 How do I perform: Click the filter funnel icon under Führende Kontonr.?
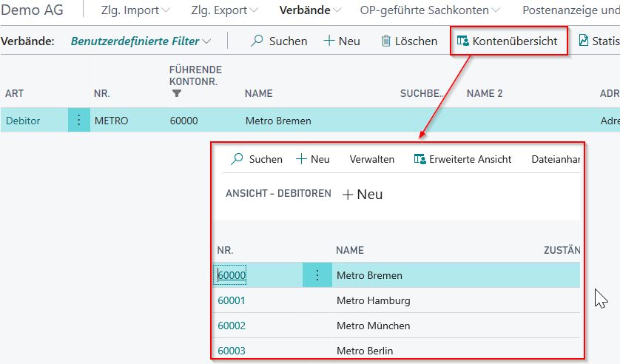(x=177, y=93)
